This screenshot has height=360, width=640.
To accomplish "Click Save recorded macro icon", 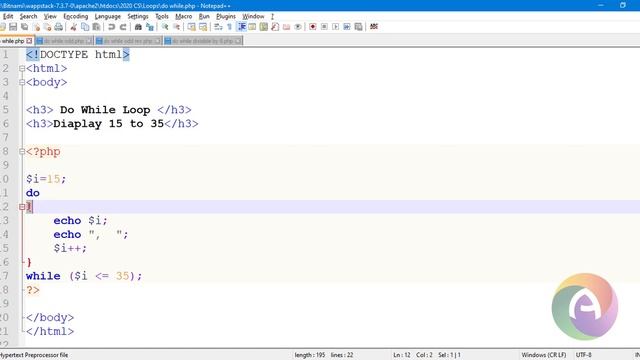I will click(358, 27).
